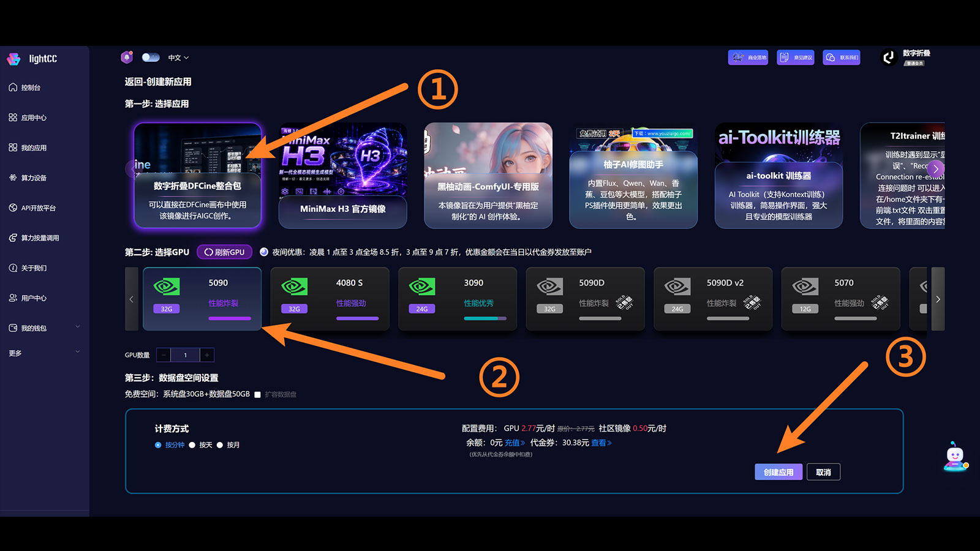980x551 pixels.
Task: Expand the 更多 sidebar section
Action: click(x=44, y=353)
